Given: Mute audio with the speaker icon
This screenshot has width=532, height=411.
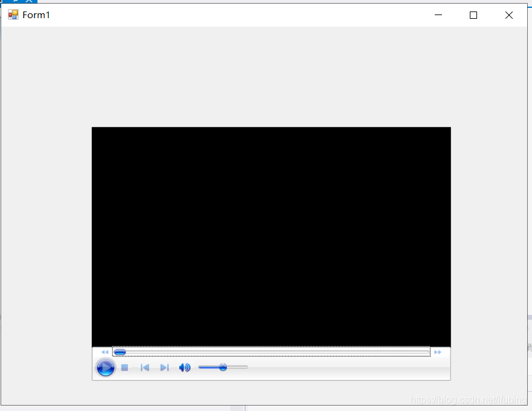Looking at the screenshot, I should [185, 367].
